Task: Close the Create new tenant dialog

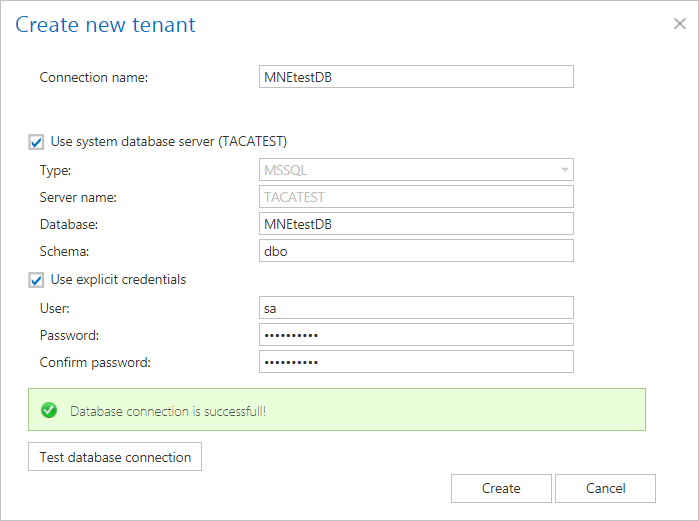Action: [x=680, y=24]
